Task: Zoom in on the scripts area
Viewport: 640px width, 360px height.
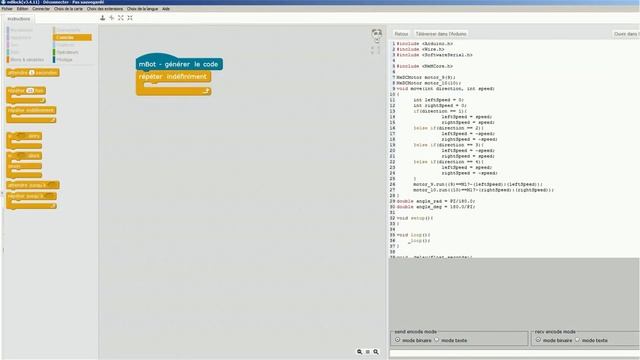Action: point(376,352)
